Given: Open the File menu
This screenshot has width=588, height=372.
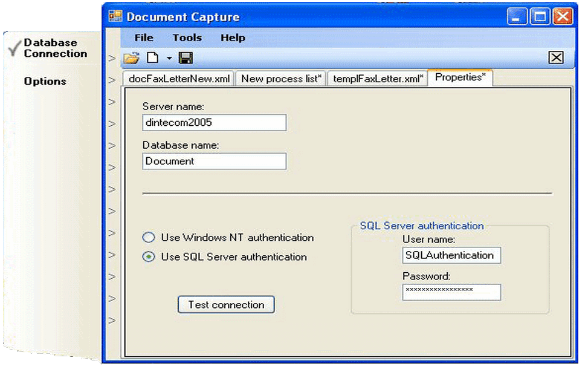Looking at the screenshot, I should [x=143, y=38].
